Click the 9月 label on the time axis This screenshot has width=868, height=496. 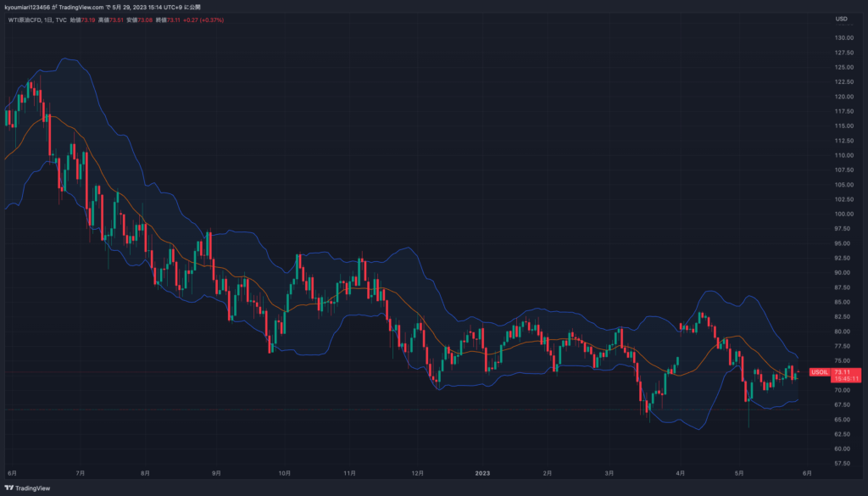point(216,473)
